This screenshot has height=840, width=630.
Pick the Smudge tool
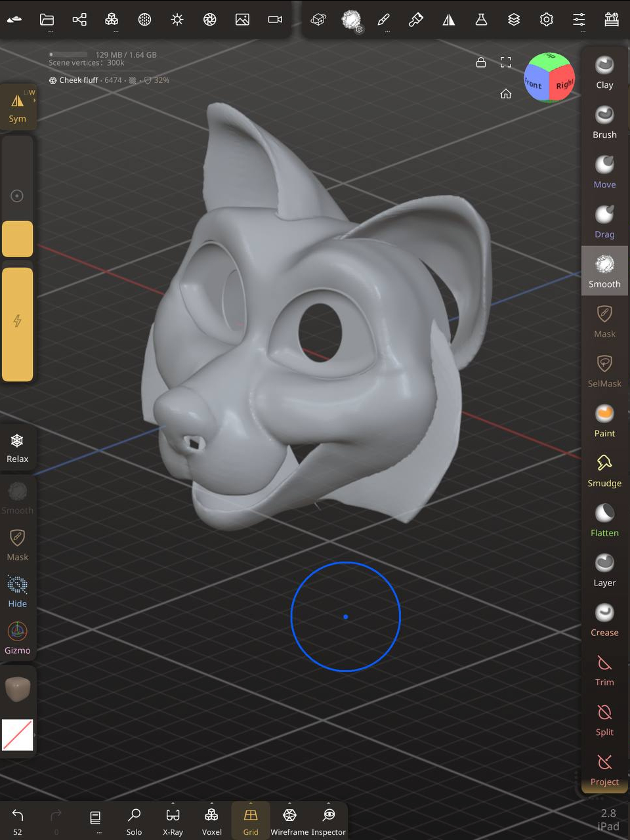pos(604,471)
